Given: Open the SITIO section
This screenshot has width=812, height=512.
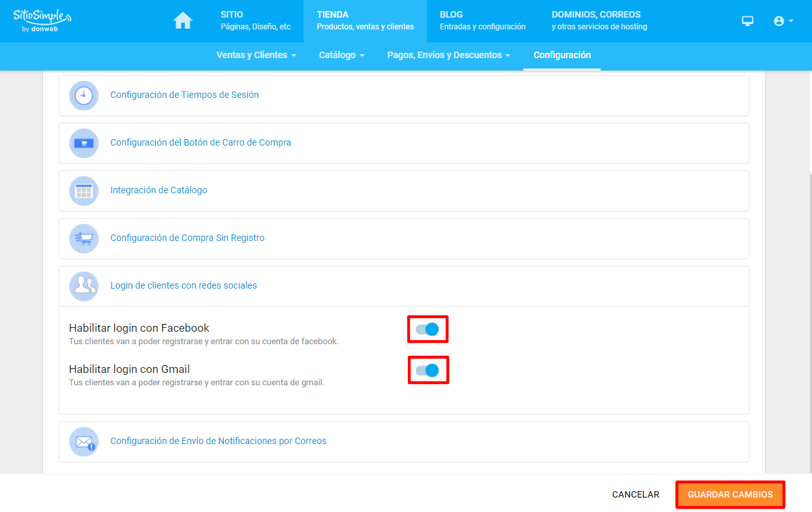Looking at the screenshot, I should pyautogui.click(x=255, y=21).
